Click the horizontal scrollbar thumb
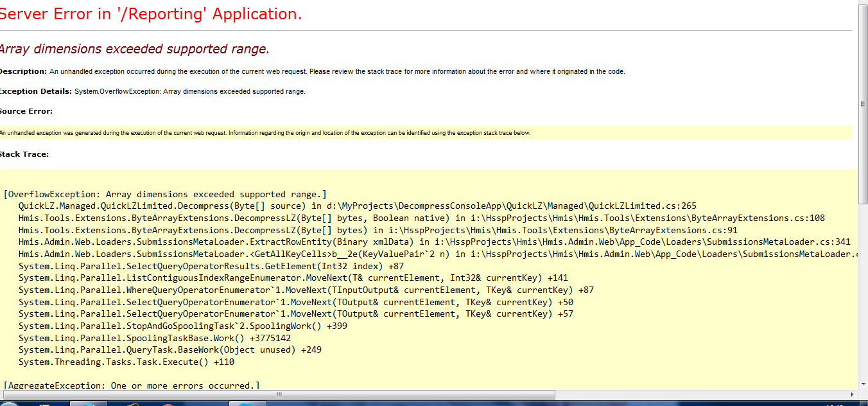Viewport: 868px width, 406px height. pos(279,394)
